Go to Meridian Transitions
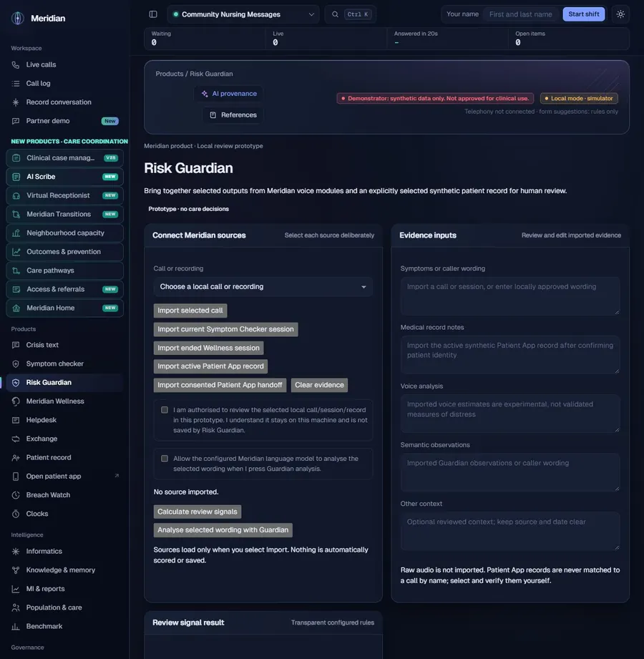This screenshot has width=644, height=659. [64, 215]
